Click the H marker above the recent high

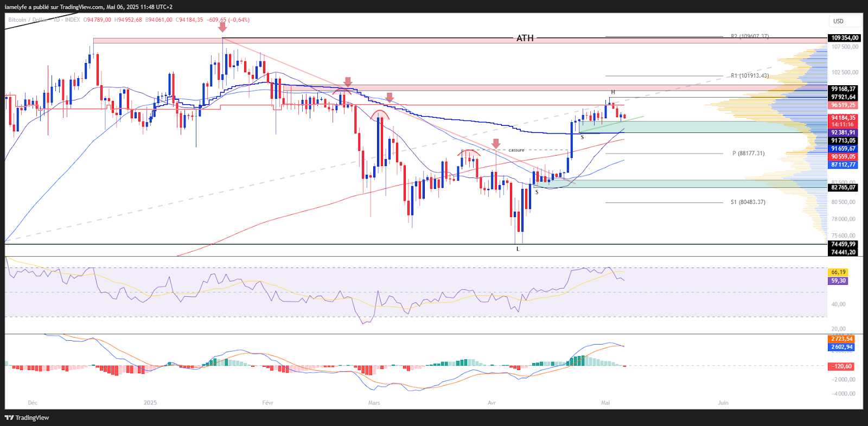(x=613, y=92)
